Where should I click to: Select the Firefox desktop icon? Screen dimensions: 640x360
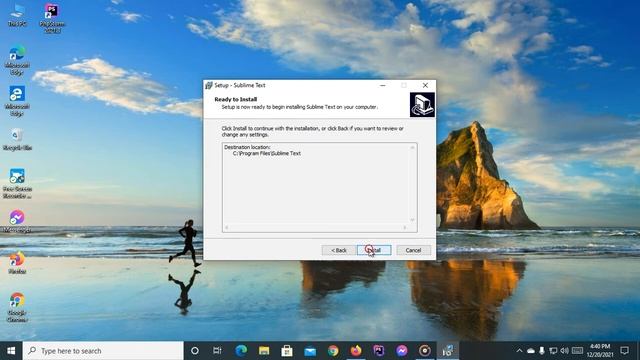pyautogui.click(x=17, y=262)
